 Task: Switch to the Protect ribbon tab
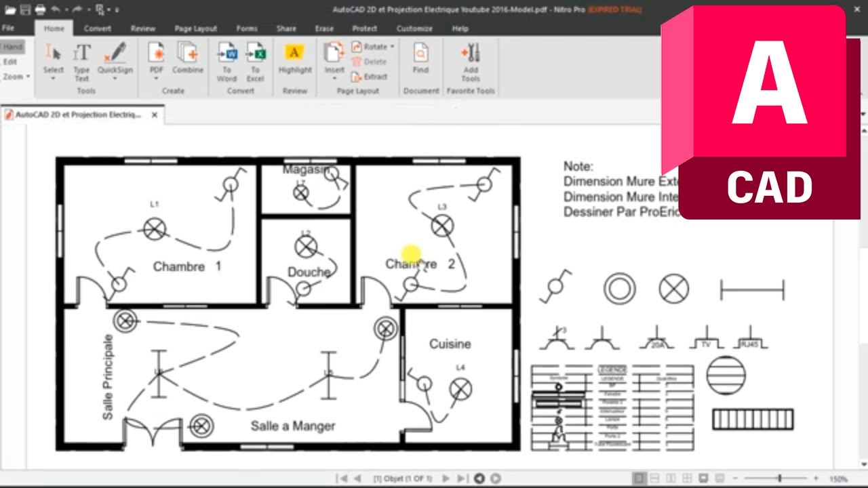365,28
